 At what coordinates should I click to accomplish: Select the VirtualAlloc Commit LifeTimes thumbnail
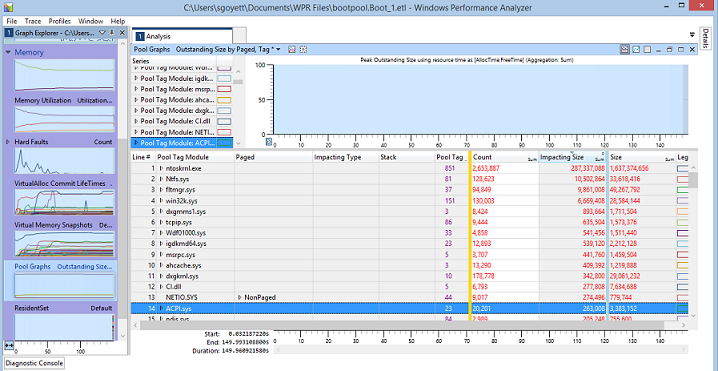tap(64, 202)
